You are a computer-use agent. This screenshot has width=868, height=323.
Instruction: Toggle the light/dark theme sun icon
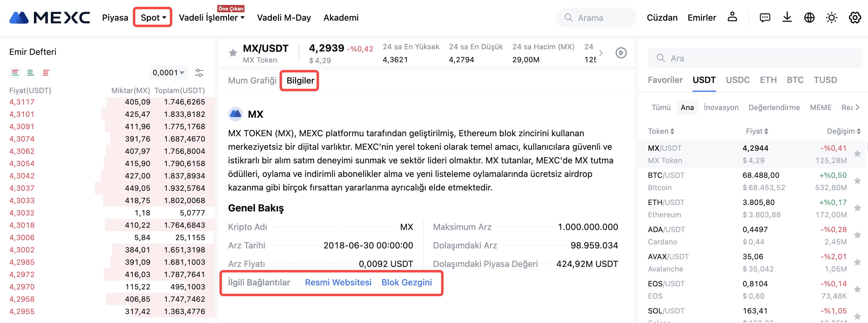(831, 18)
